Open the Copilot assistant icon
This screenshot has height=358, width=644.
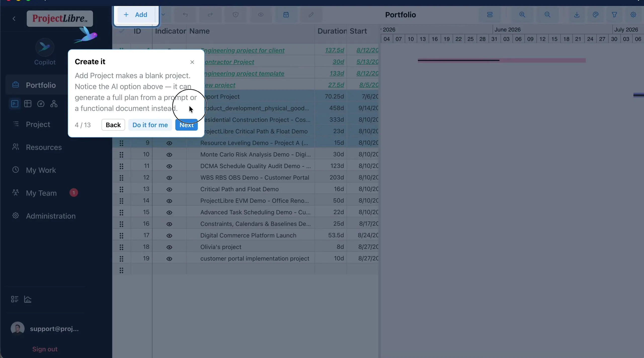[45, 47]
